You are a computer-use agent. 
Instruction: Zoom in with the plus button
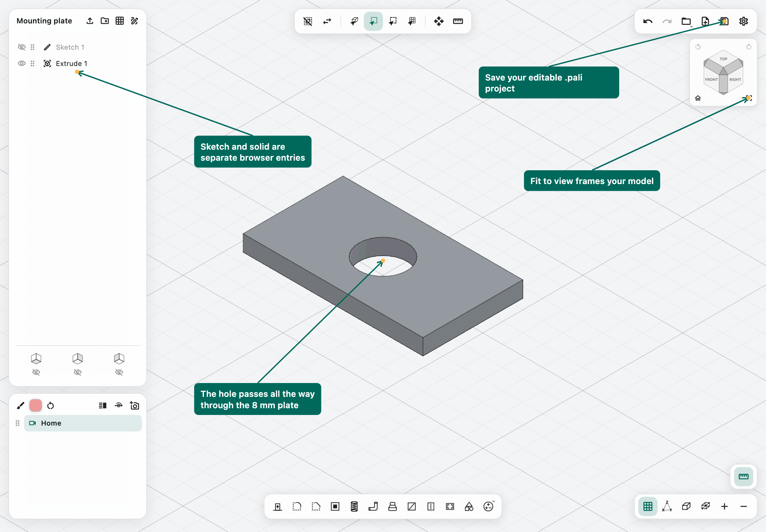click(x=725, y=506)
